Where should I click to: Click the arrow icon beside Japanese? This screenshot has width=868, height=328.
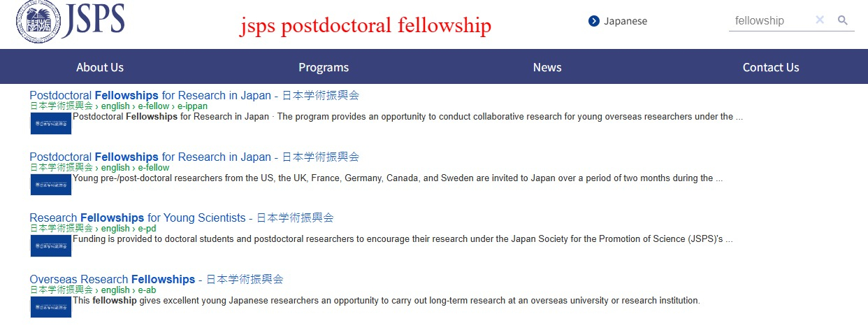(x=594, y=21)
